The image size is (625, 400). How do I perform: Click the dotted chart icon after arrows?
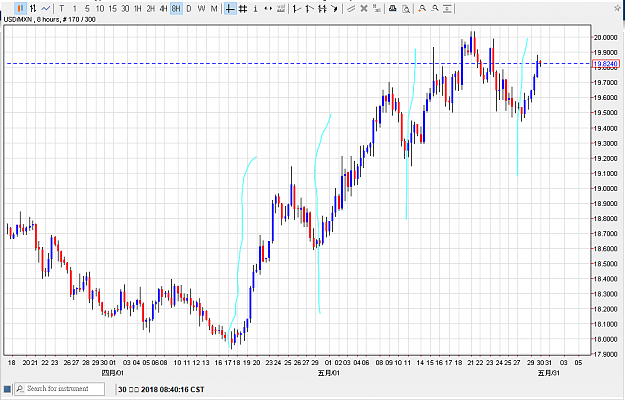(x=281, y=9)
